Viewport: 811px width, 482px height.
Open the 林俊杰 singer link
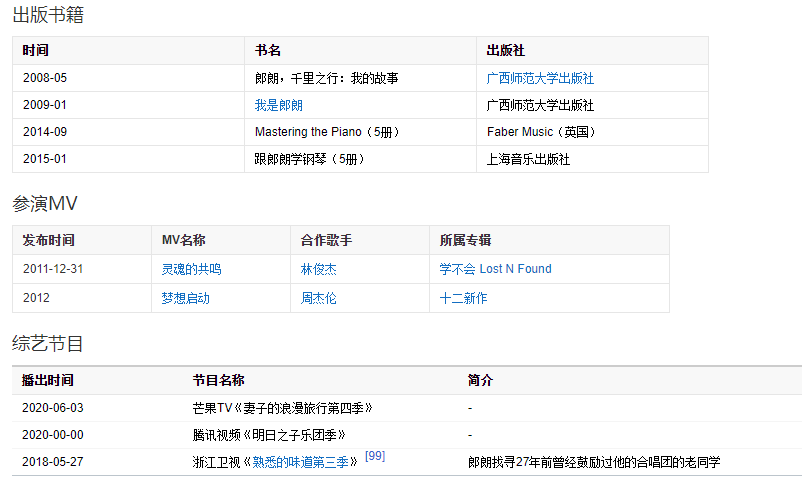click(319, 269)
